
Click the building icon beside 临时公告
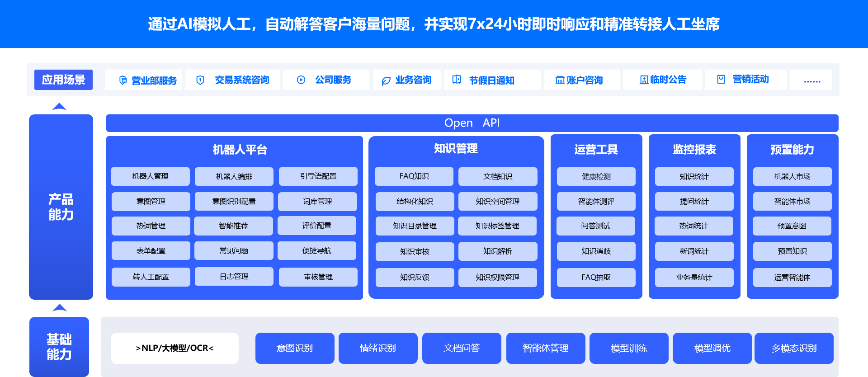[644, 80]
